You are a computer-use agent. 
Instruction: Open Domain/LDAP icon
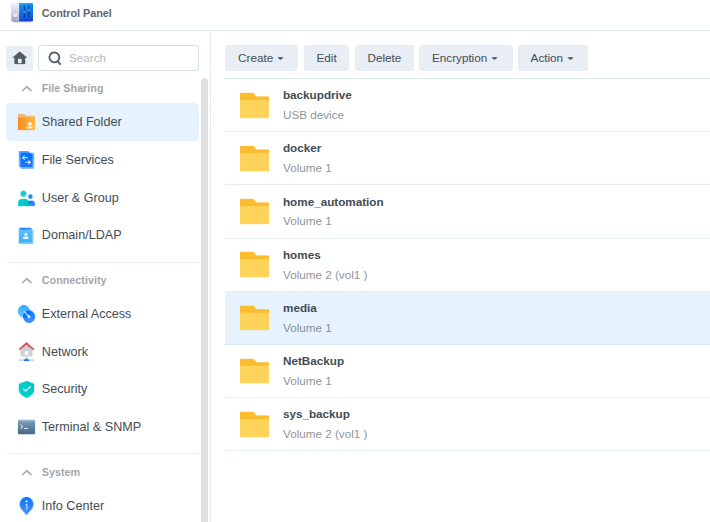(x=26, y=235)
